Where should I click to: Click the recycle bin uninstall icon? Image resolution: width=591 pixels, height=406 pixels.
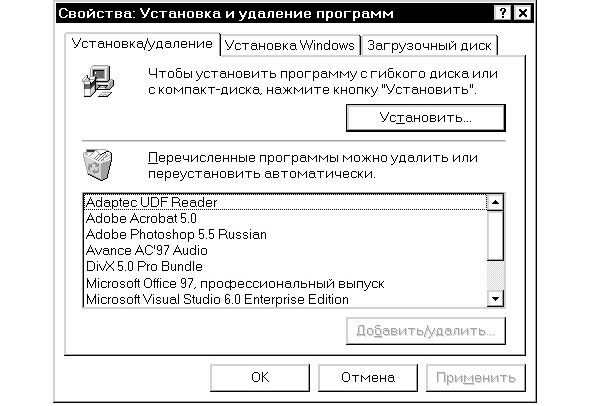(x=98, y=165)
